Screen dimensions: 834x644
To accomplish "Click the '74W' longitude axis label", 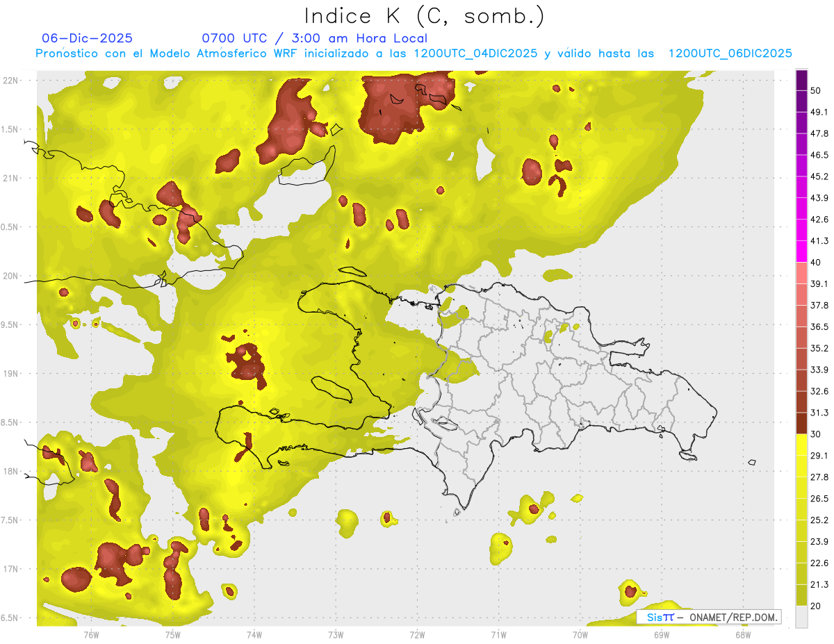I will click(254, 634).
